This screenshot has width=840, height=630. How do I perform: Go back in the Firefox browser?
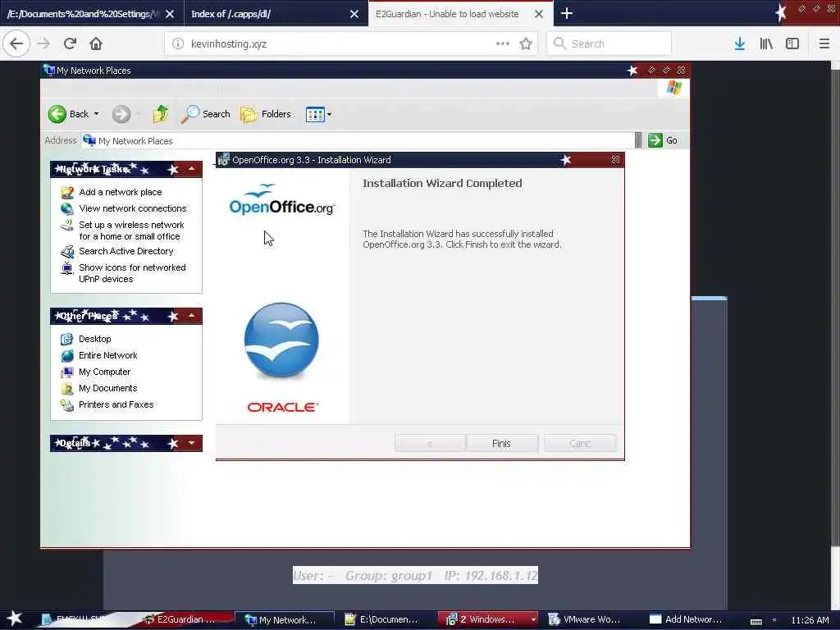click(16, 43)
